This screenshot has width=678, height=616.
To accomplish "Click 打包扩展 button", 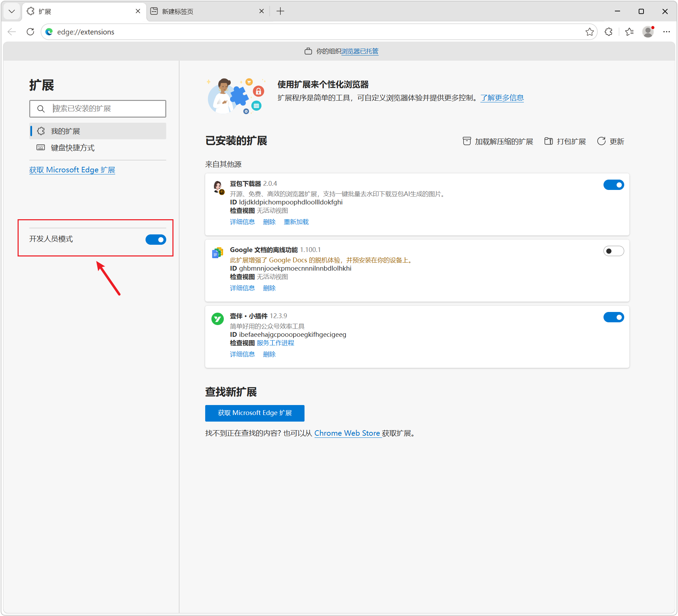I will (x=565, y=141).
